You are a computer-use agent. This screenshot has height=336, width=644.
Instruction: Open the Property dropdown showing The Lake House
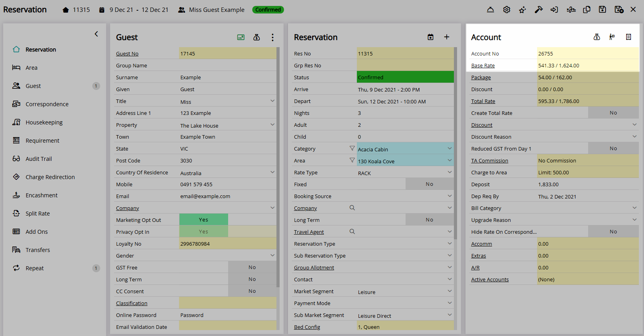[228, 125]
